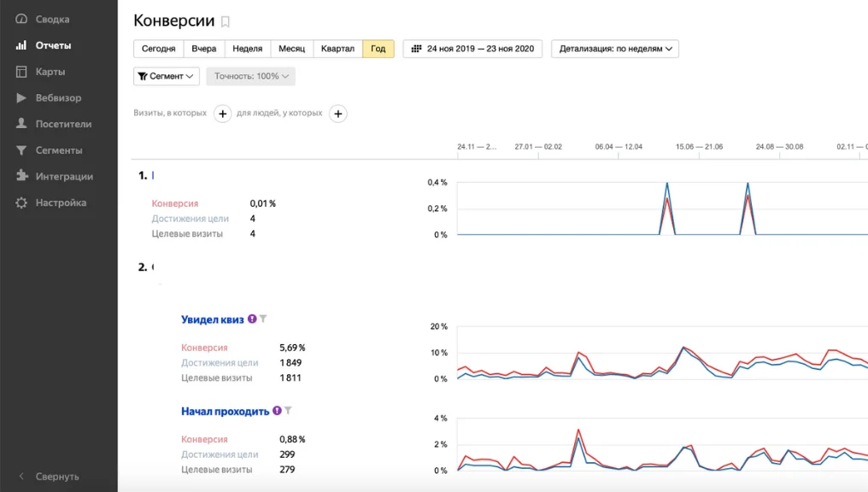Click the Достижения цели value 1 849

290,362
